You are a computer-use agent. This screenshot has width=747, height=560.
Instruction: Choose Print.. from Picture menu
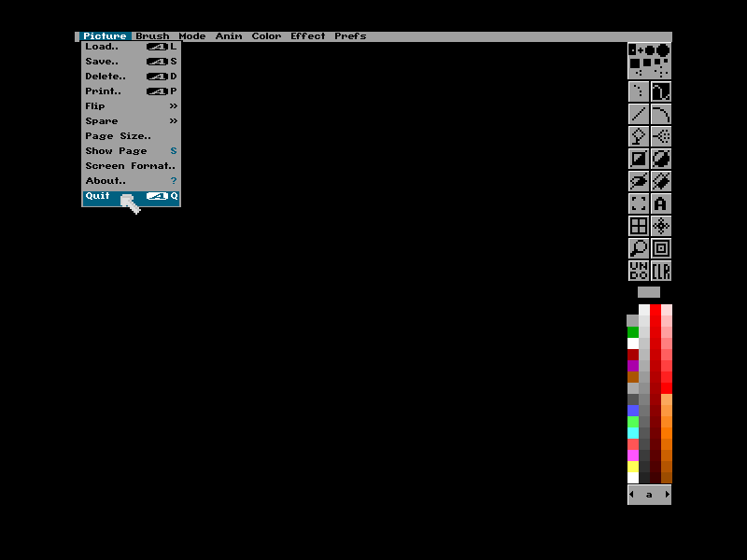131,91
